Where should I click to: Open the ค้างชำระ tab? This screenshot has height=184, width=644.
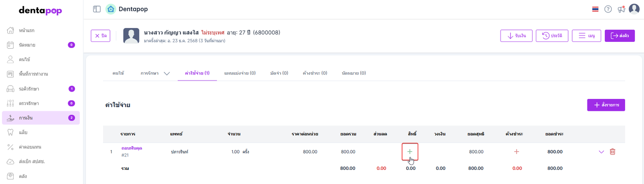(x=315, y=73)
